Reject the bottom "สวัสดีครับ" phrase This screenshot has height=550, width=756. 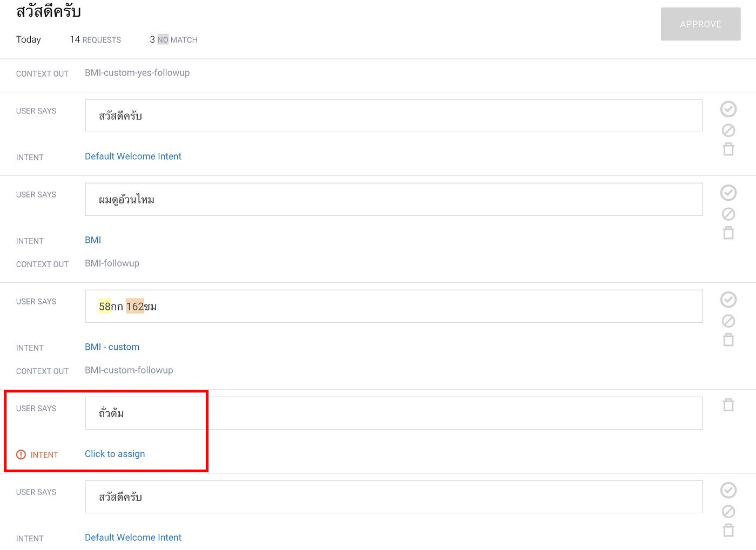(728, 511)
